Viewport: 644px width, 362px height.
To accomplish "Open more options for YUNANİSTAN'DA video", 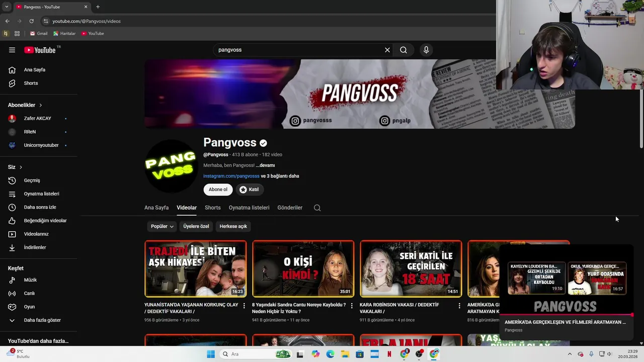I will tap(244, 305).
